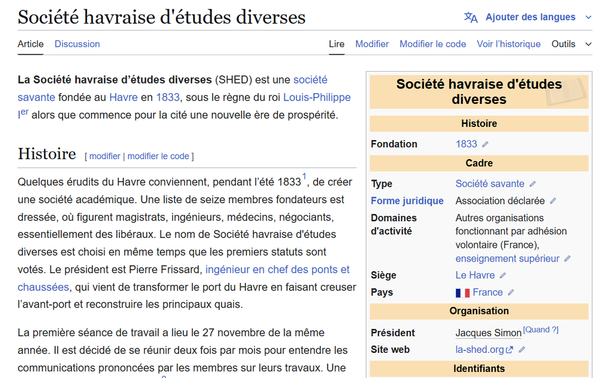Open the Havre link in the intro
610x378 pixels.
tap(123, 97)
